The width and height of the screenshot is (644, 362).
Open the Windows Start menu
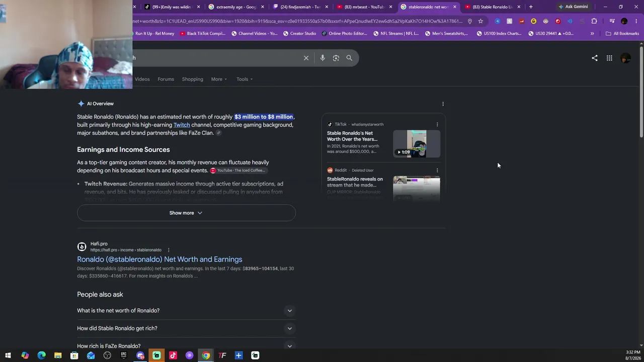click(x=8, y=355)
